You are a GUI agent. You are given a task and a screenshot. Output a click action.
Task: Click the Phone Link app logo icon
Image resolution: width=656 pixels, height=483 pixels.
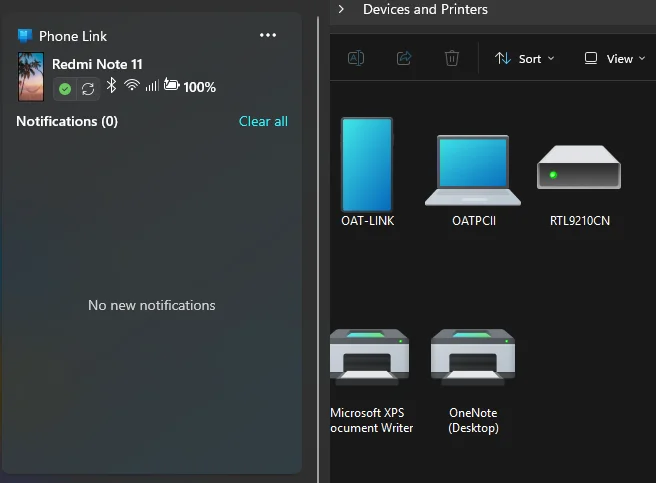pyautogui.click(x=25, y=36)
